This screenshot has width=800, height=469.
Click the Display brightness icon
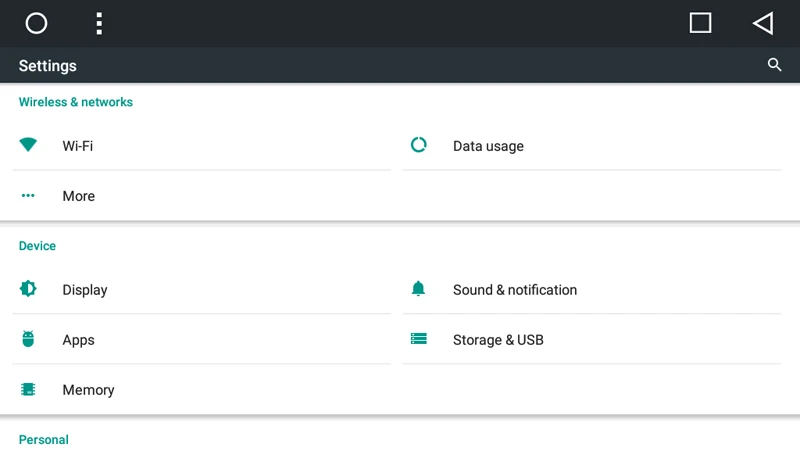(28, 289)
